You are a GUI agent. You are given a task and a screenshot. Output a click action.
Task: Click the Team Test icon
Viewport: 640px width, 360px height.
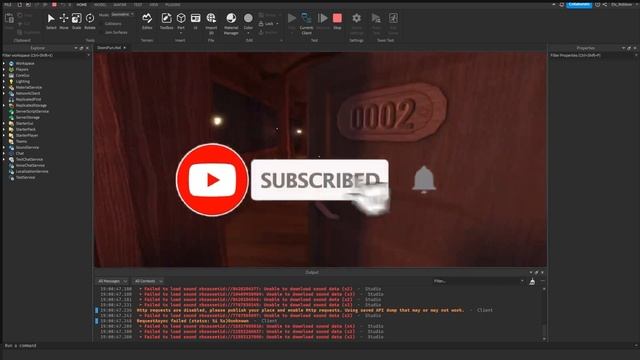coord(376,18)
